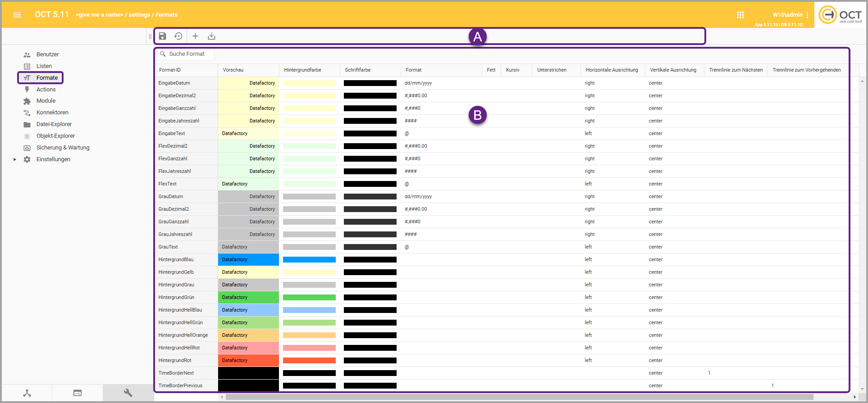
Task: Open the apps grid icon in the header
Action: 740,15
